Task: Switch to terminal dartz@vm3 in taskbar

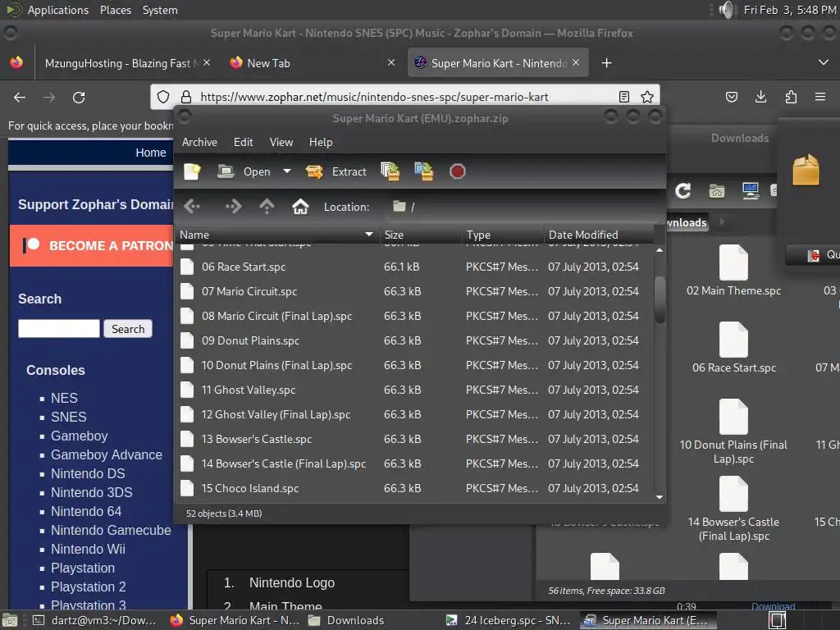Action: 94,620
